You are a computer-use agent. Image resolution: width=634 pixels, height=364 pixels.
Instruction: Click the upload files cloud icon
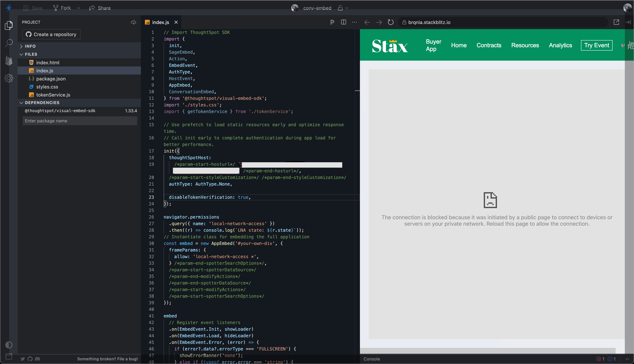pos(133,22)
